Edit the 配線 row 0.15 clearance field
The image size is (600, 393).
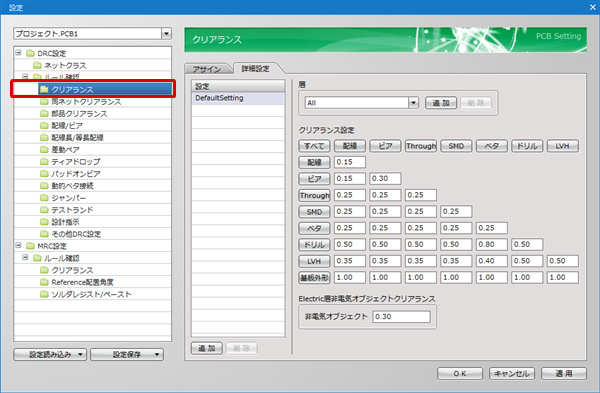click(x=350, y=162)
